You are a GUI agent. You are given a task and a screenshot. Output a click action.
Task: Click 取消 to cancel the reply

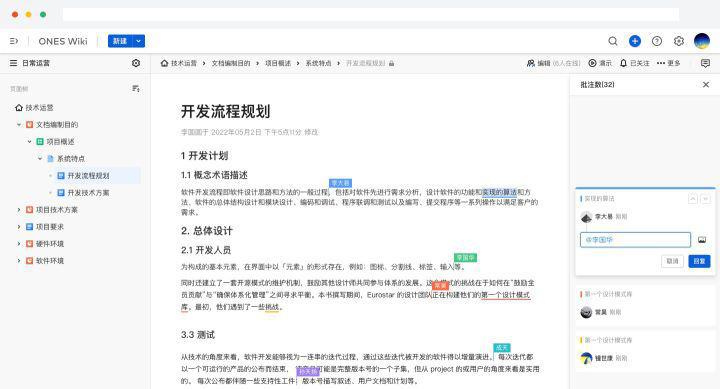[672, 261]
